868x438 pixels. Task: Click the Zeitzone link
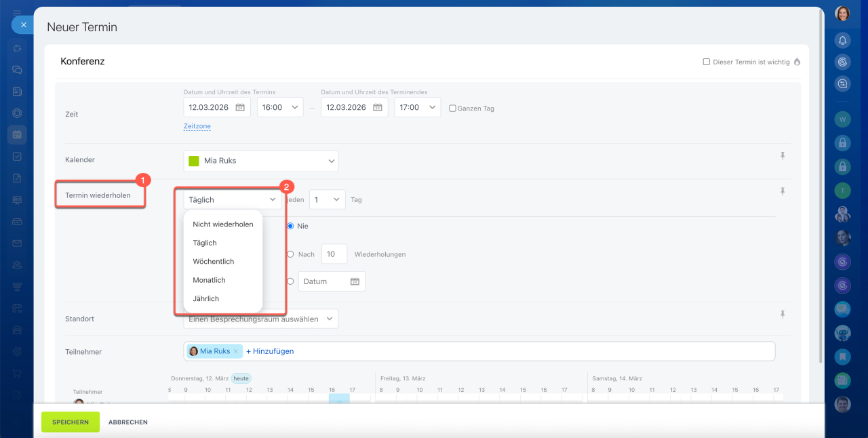(x=197, y=126)
